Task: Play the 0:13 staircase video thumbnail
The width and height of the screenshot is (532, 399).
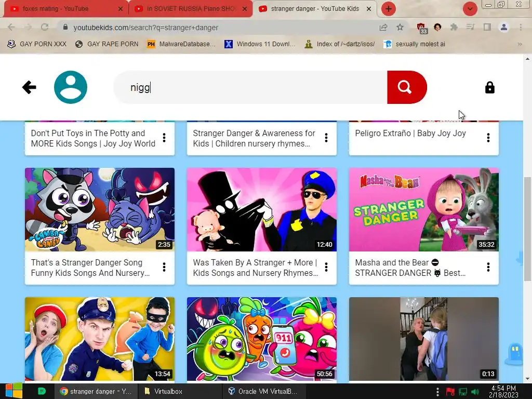Action: coord(424,339)
